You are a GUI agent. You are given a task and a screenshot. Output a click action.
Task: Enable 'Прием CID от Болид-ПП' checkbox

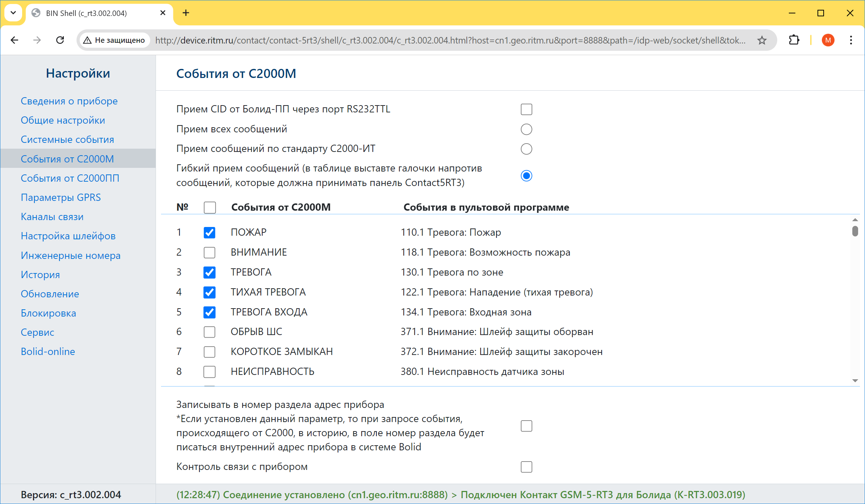click(x=526, y=109)
